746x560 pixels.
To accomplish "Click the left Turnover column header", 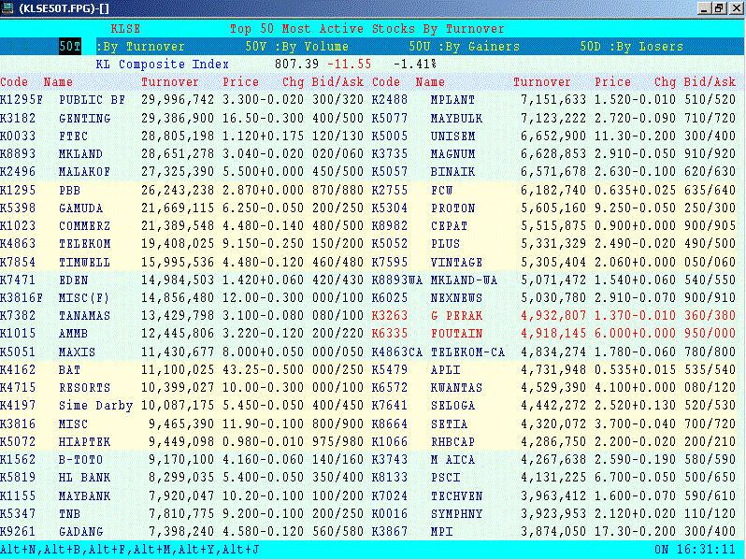I will tap(170, 82).
